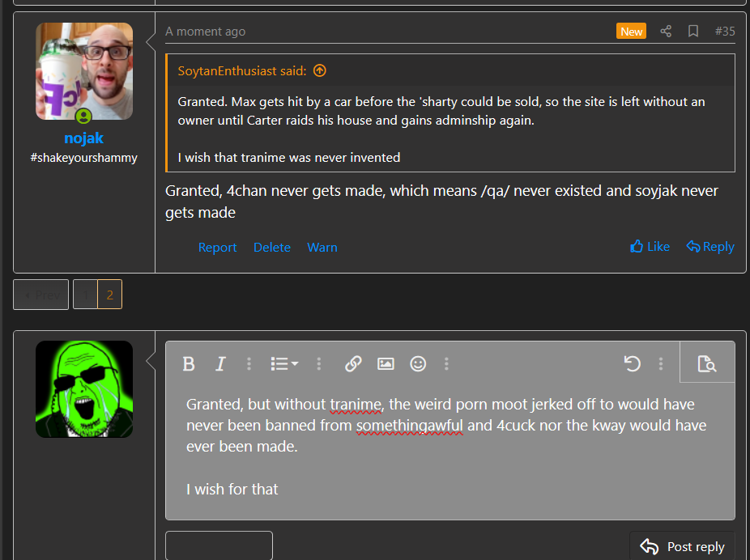Open the insert image tool

click(386, 364)
